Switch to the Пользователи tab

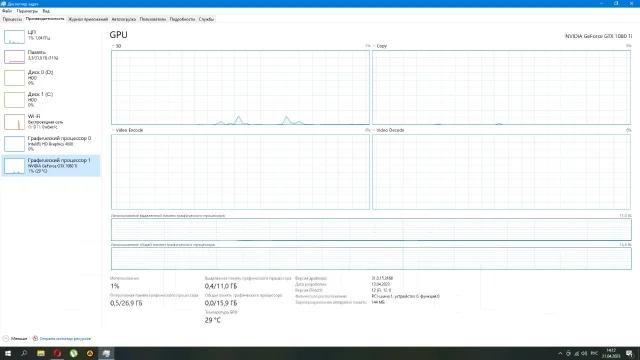[153, 19]
